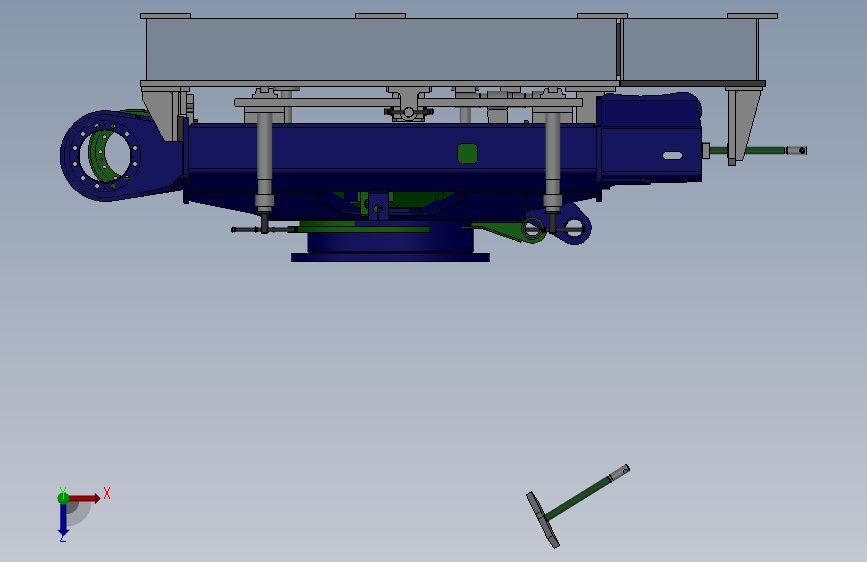This screenshot has width=867, height=562.
Task: Click the green Y axis dot of triad
Action: pos(63,498)
